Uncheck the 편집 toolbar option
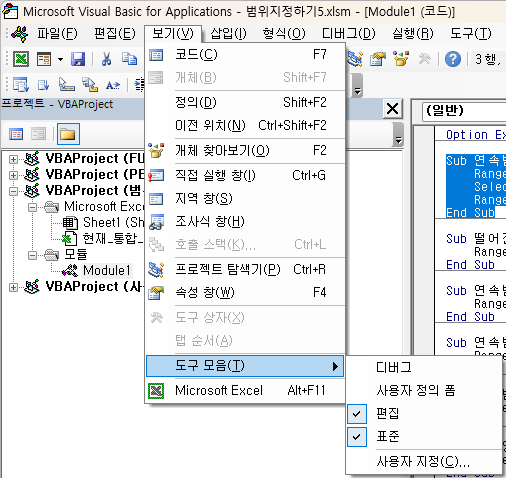 [424, 413]
